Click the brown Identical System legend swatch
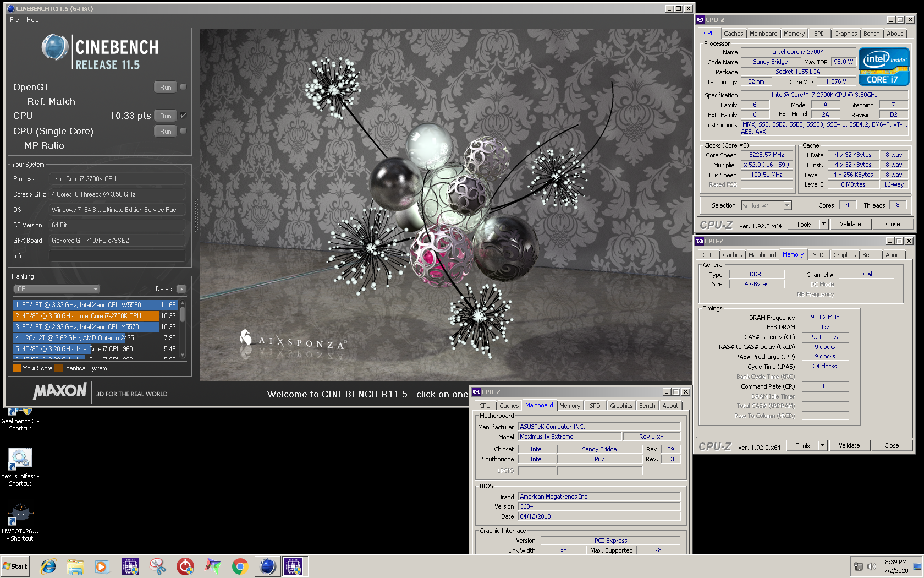 pyautogui.click(x=58, y=368)
